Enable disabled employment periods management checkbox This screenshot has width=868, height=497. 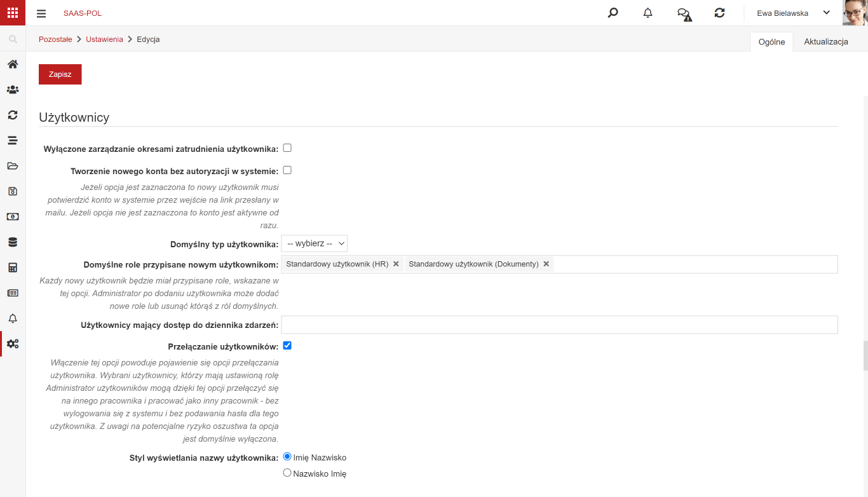tap(287, 148)
